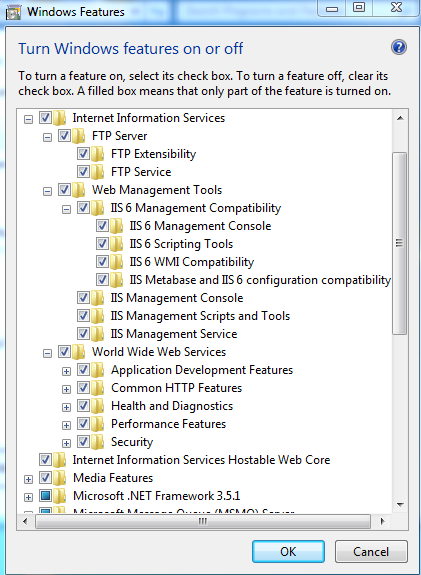
Task: Click the IIS Management Console folder icon
Action: coord(98,298)
